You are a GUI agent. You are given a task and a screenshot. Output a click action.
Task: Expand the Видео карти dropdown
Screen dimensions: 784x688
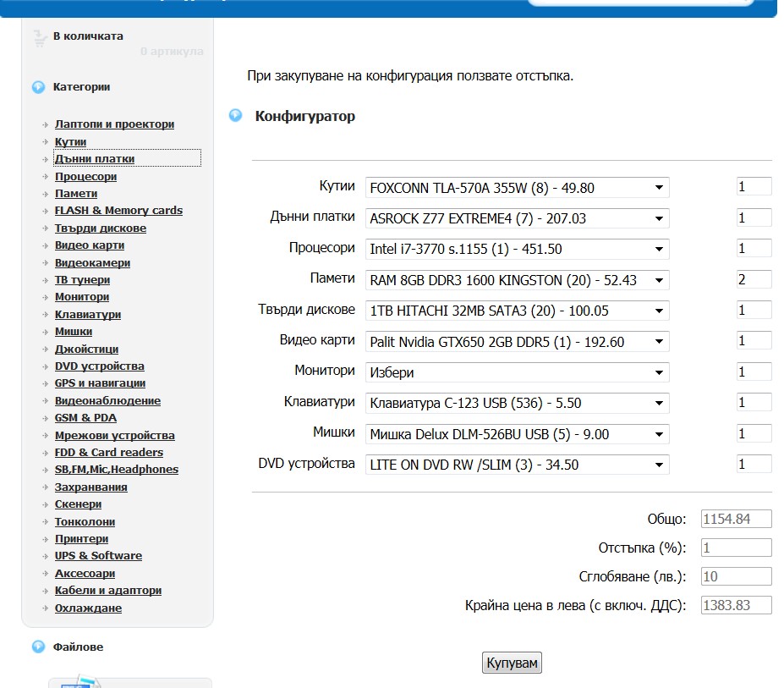coord(517,342)
